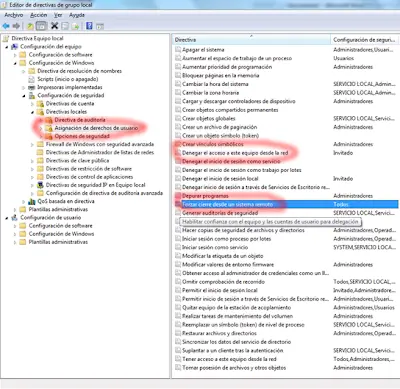This screenshot has height=389, width=400.
Task: Click the policy icon beside Crear objetos globales
Action: [178, 118]
